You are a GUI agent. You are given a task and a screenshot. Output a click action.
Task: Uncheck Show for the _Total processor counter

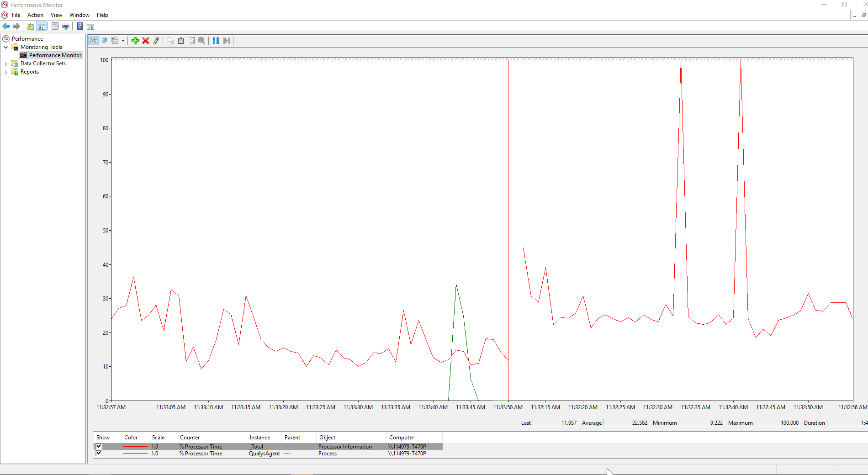click(99, 446)
